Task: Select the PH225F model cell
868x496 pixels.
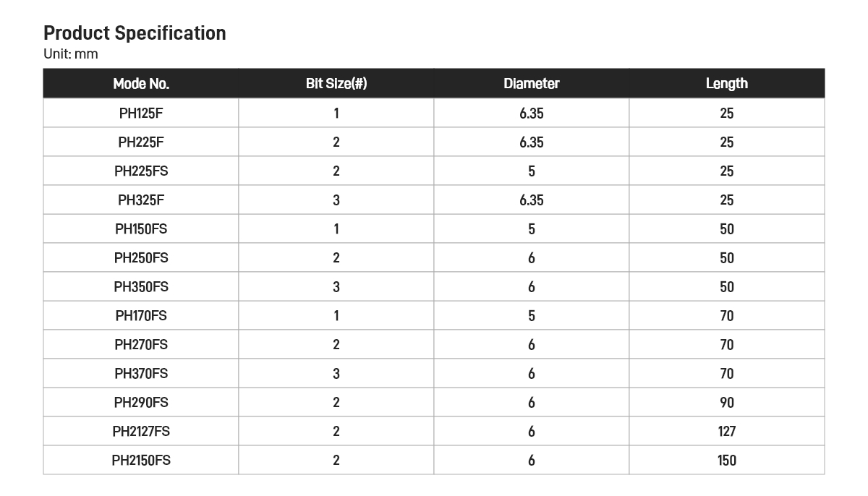Action: (141, 142)
